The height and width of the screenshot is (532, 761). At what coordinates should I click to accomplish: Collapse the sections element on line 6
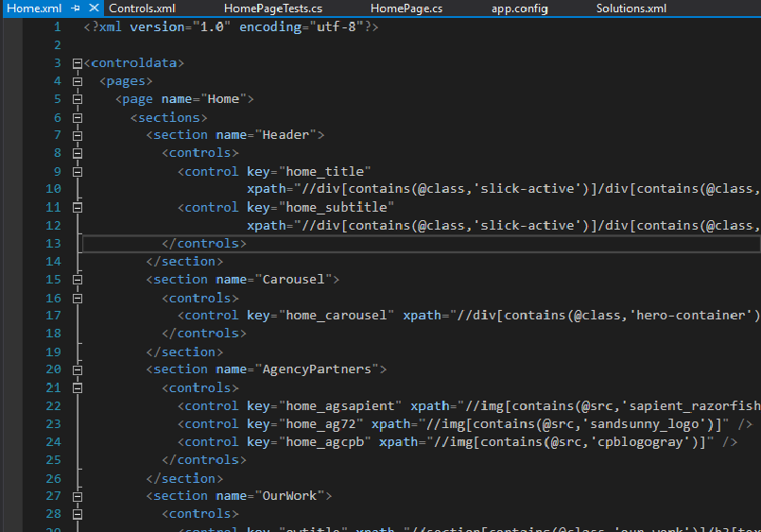click(77, 117)
